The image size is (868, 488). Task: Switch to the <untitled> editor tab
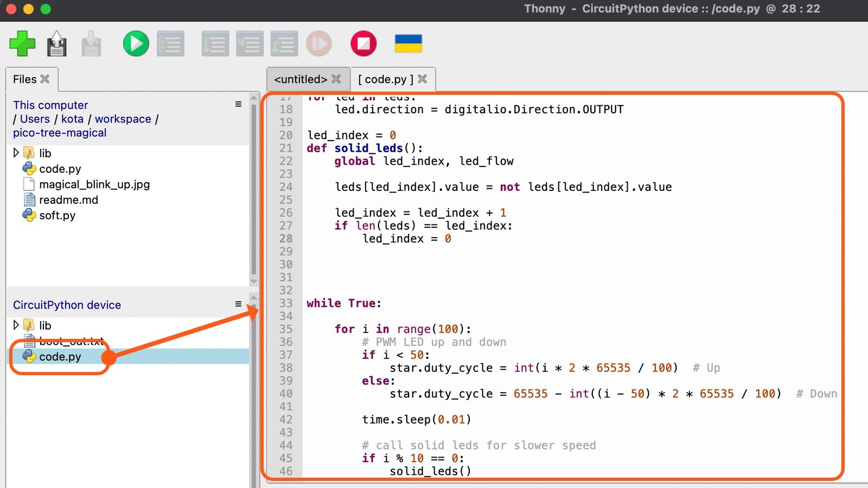point(301,80)
